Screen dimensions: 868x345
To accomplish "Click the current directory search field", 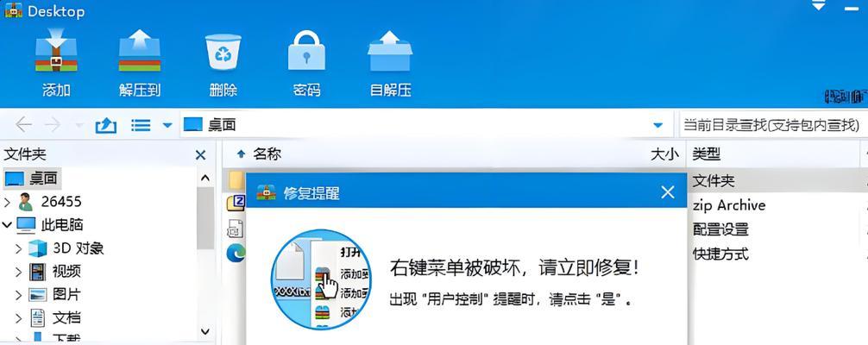I will point(773,124).
